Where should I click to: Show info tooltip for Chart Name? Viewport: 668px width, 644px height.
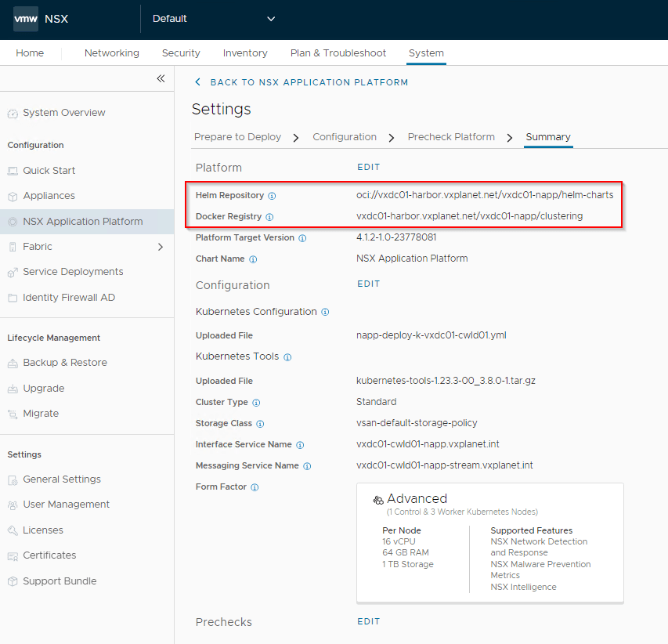coord(253,259)
